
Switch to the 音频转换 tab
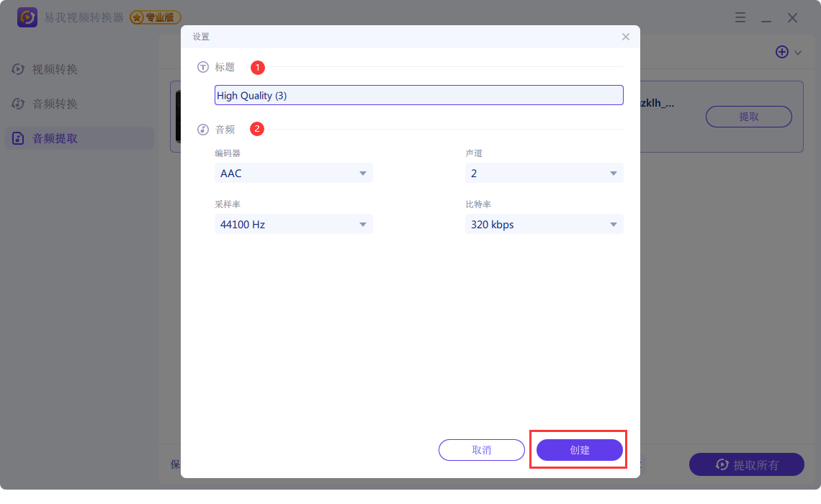tap(55, 104)
